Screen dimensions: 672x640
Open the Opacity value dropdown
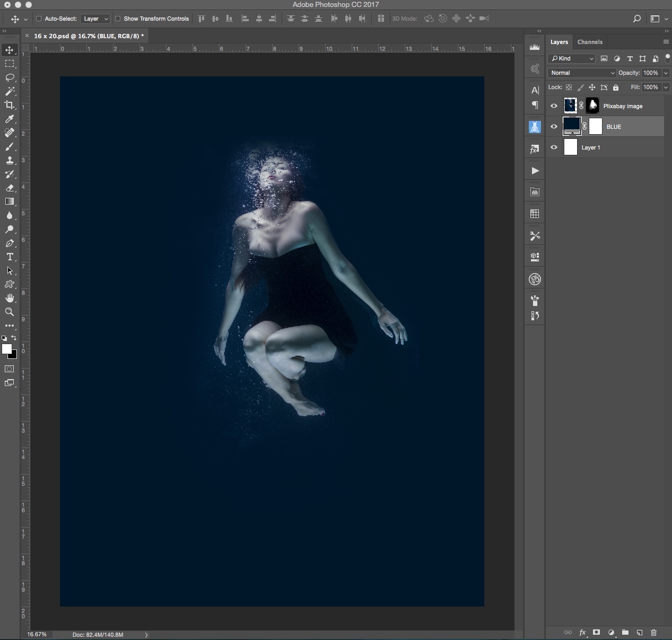tap(666, 73)
